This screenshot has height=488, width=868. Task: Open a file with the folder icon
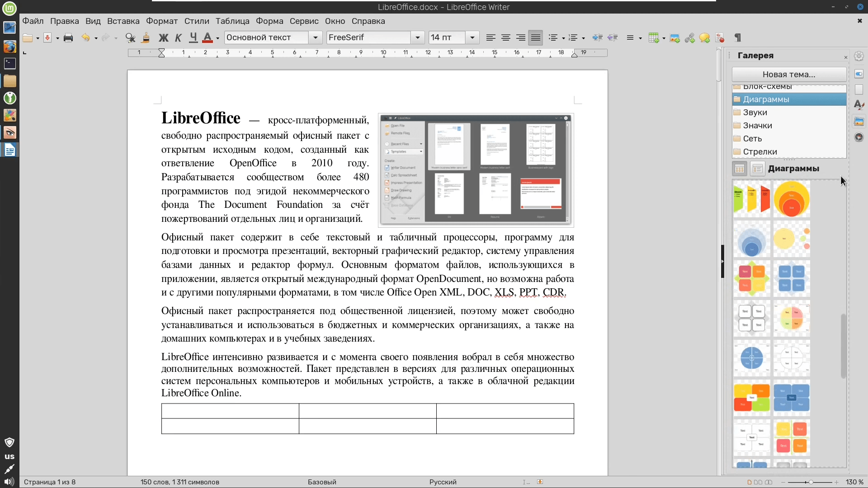point(28,38)
